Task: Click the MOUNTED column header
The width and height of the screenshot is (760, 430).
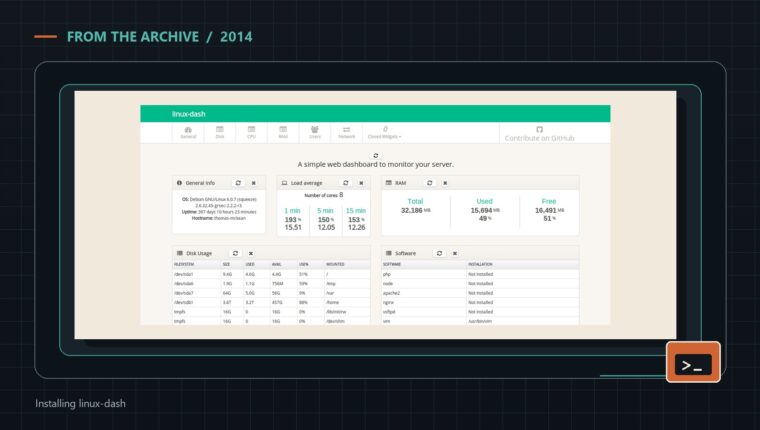Action: 335,265
